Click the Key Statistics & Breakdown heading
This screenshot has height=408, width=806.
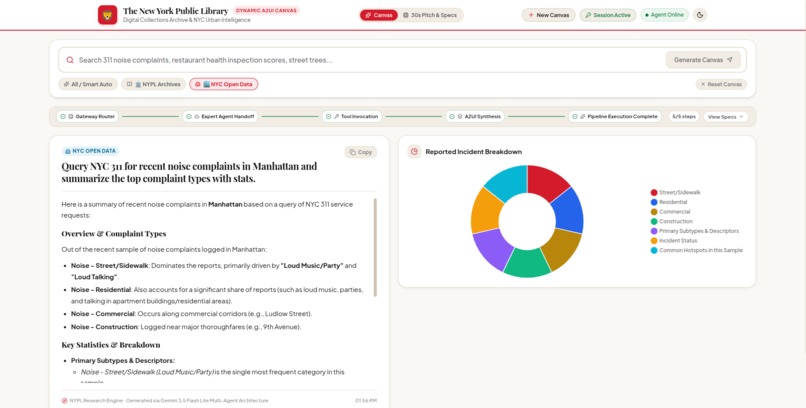pyautogui.click(x=111, y=345)
